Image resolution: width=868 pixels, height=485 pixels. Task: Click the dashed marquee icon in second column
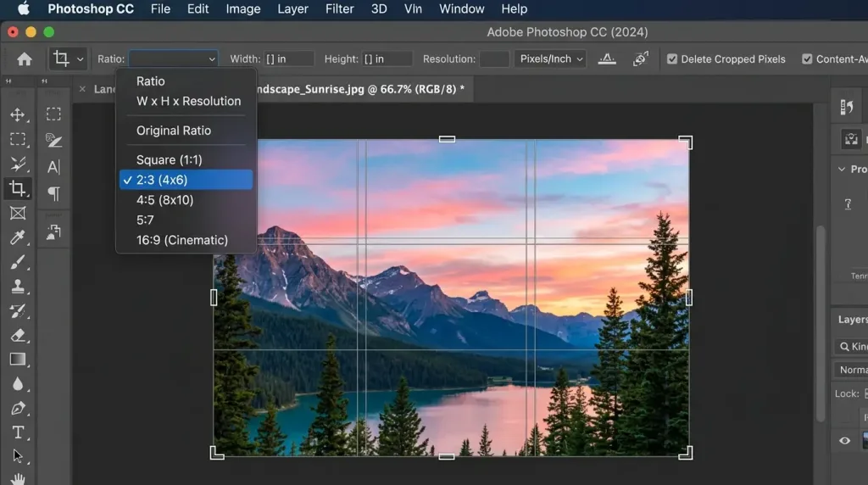(53, 114)
